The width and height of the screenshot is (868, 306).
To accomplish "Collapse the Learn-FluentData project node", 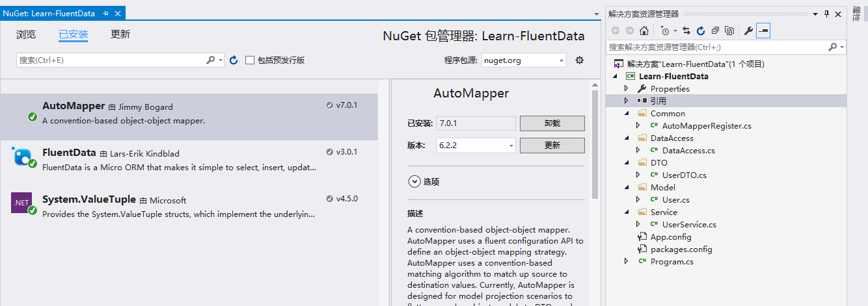I will [x=616, y=76].
